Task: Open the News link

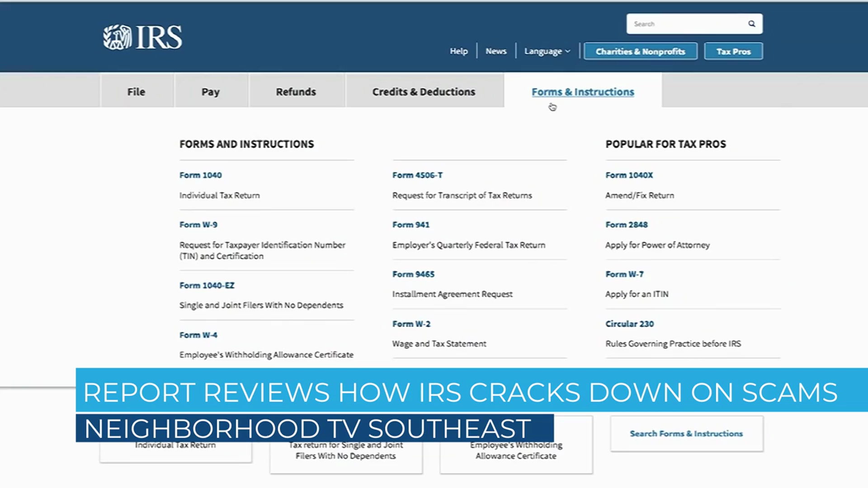Action: [x=496, y=52]
